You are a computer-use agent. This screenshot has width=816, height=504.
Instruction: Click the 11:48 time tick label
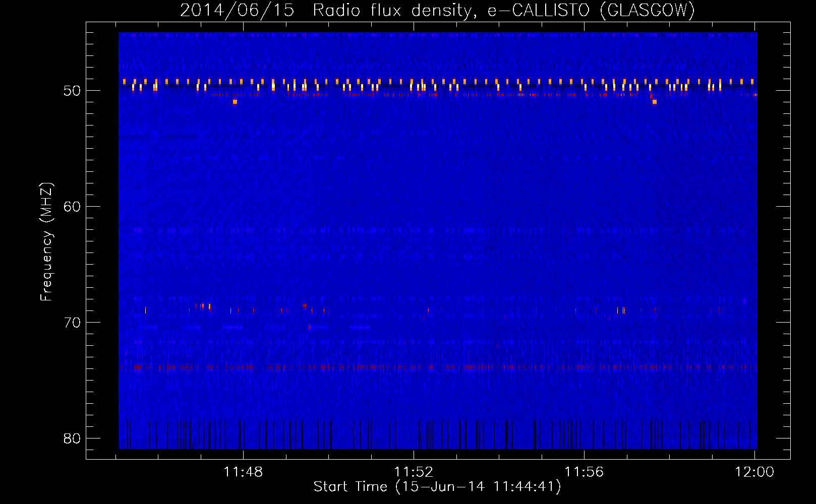[x=244, y=472]
